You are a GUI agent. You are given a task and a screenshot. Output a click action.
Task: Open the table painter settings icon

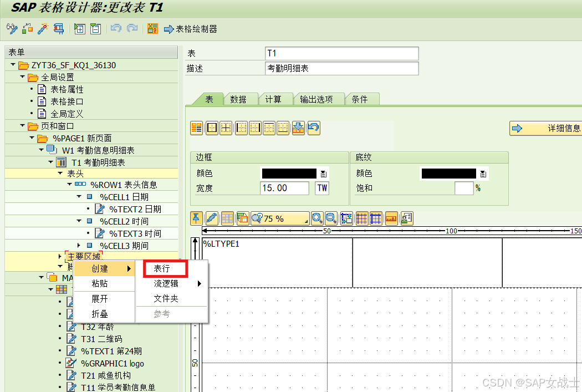coord(407,218)
